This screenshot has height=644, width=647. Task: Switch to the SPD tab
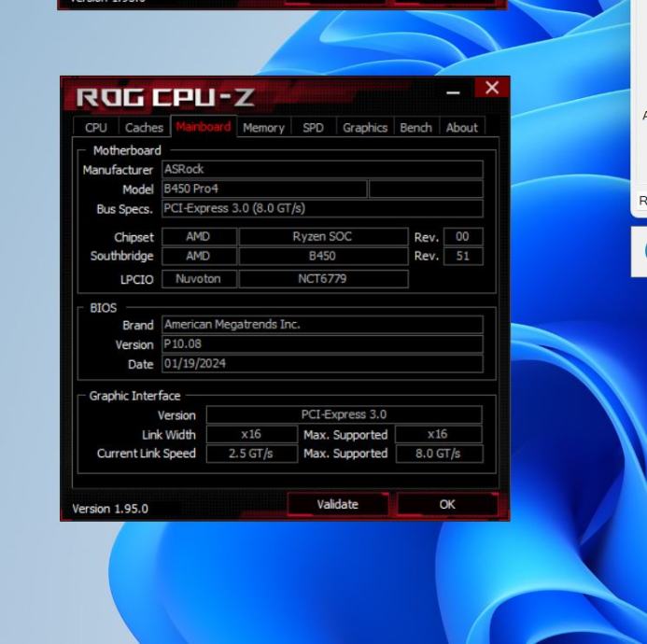pyautogui.click(x=313, y=128)
